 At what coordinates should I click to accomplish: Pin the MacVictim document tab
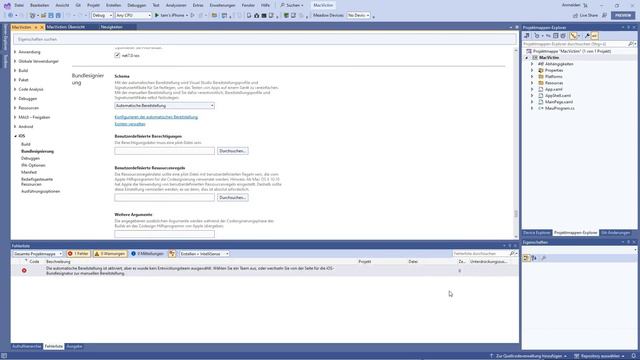click(x=36, y=27)
